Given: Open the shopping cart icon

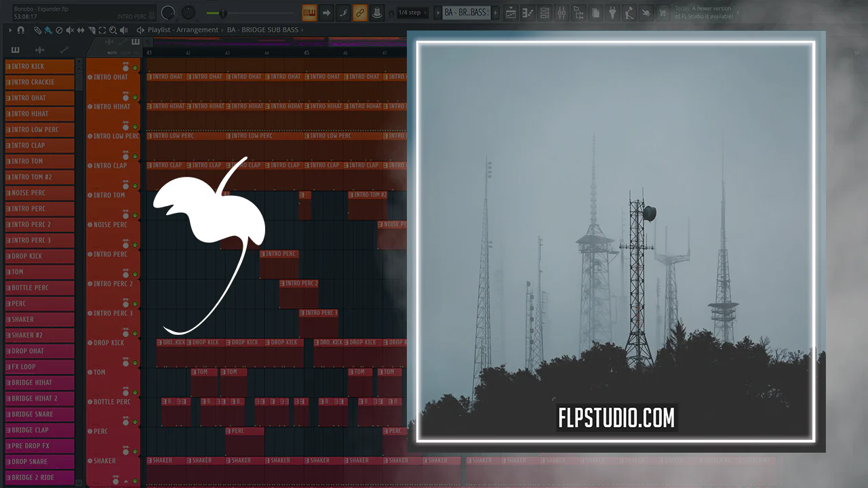Looking at the screenshot, I should (663, 12).
